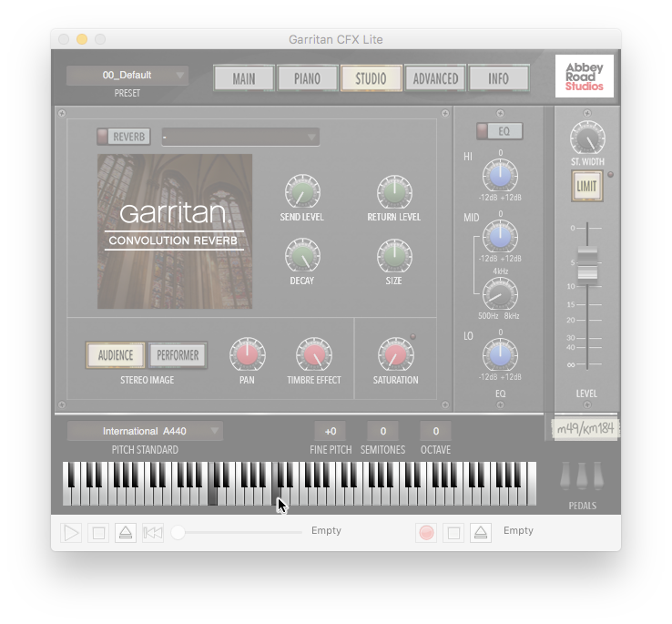Click the Timbre Effect knob
Screen dimensions: 672x624
[314, 354]
